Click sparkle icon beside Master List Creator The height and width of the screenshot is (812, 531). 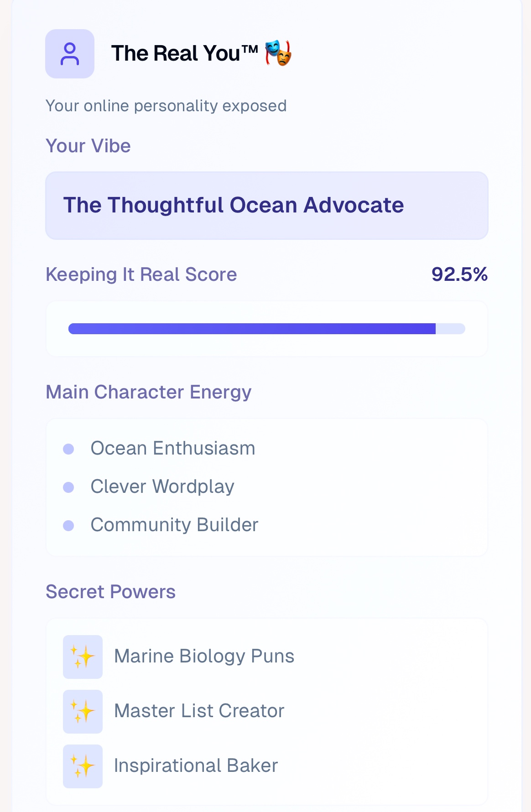click(83, 712)
